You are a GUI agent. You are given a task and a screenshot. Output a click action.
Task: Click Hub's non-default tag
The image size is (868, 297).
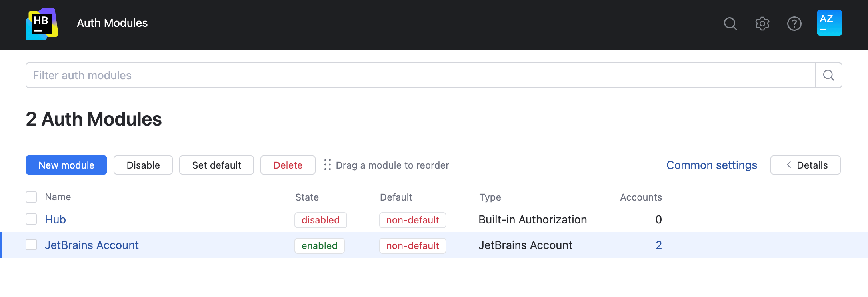[413, 220]
